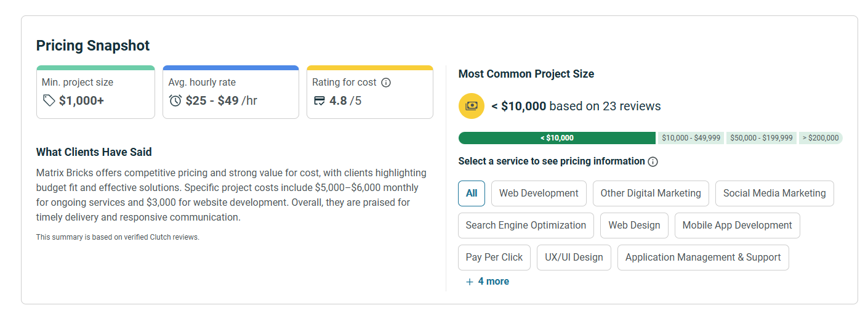868x313 pixels.
Task: Click info icon after Select a service text
Action: point(653,162)
